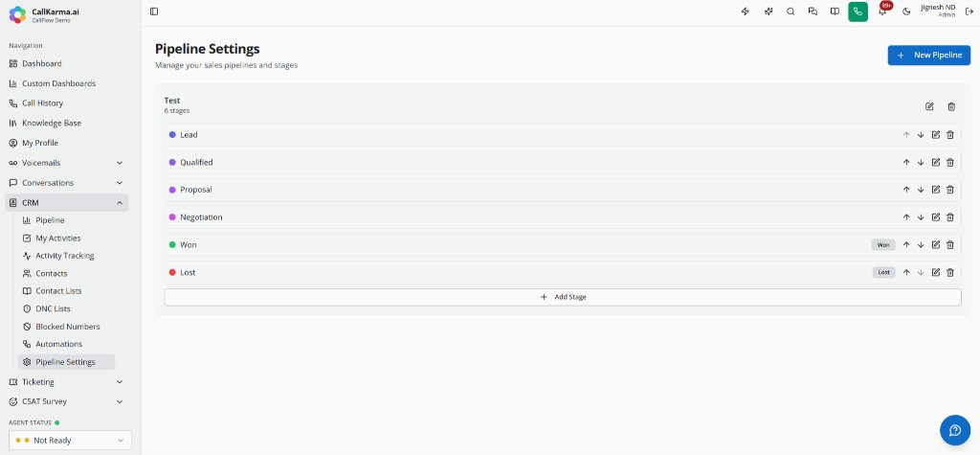Delete the Test pipeline
Screen dimensions: 980x455
point(951,106)
